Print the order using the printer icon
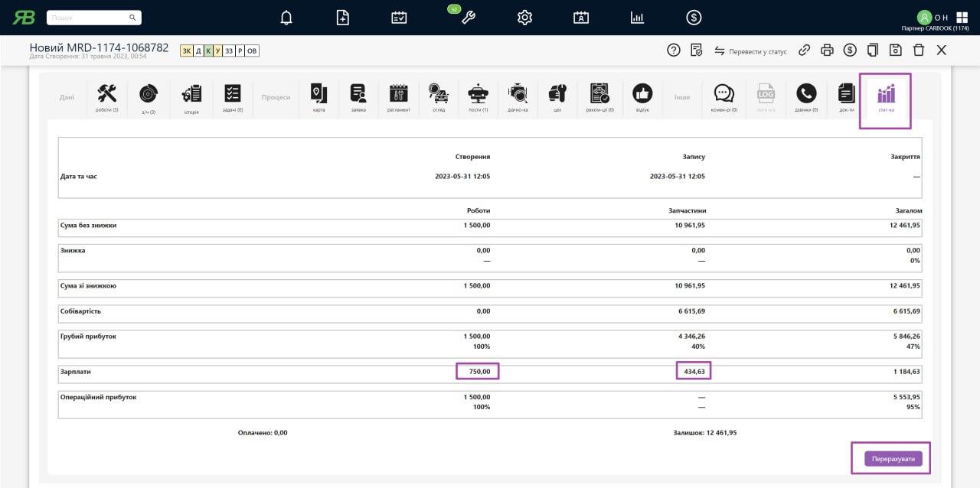Image resolution: width=980 pixels, height=488 pixels. (x=827, y=50)
